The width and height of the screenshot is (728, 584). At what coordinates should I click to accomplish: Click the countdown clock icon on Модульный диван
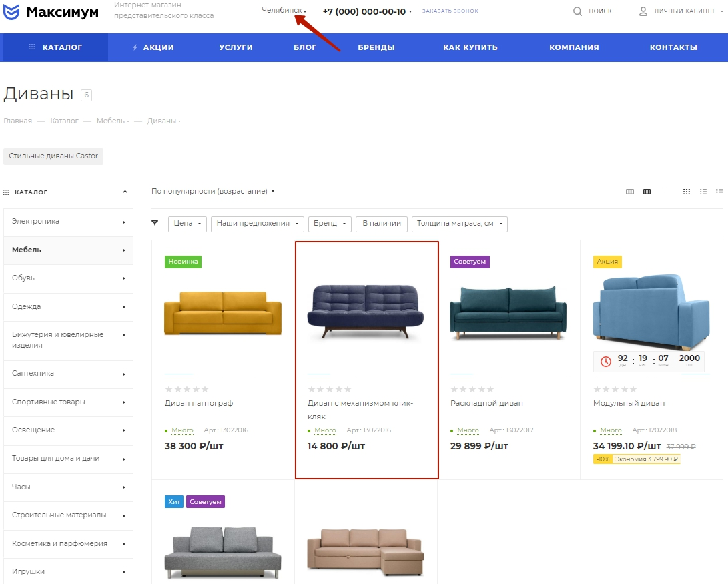(x=606, y=361)
